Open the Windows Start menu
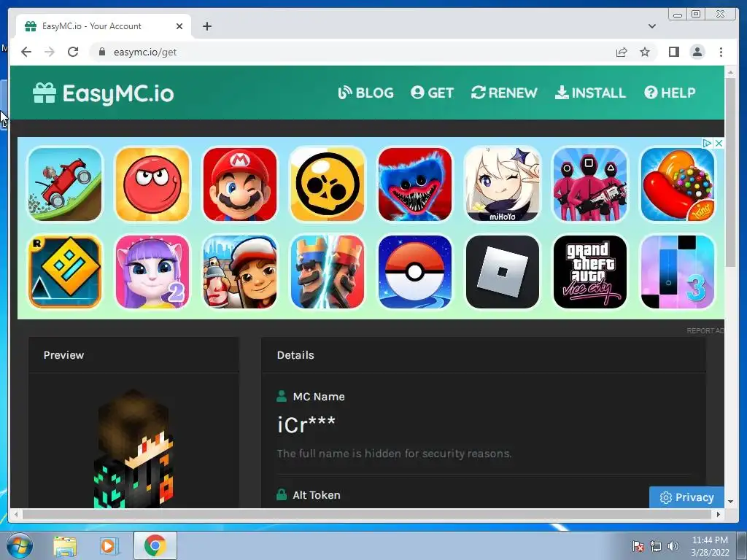 18,545
